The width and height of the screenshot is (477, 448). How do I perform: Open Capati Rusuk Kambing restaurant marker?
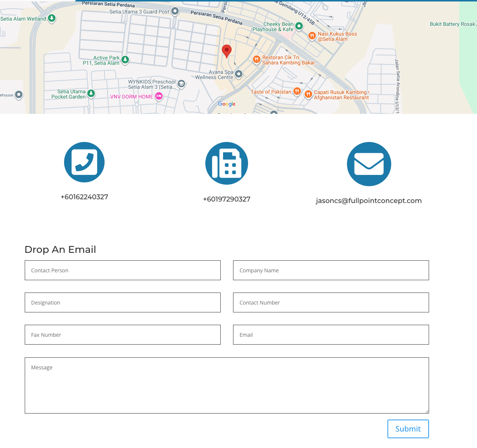[x=308, y=94]
